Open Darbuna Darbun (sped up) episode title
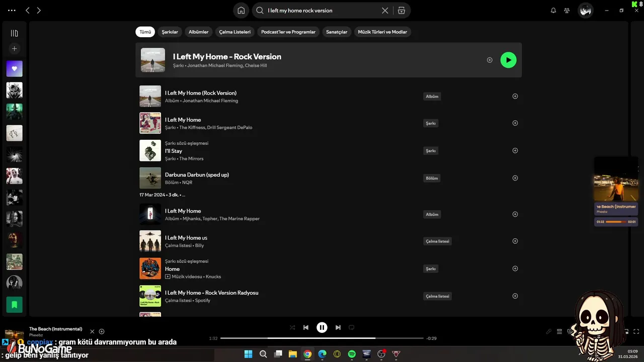Viewport: 644px width, 362px height. (197, 174)
